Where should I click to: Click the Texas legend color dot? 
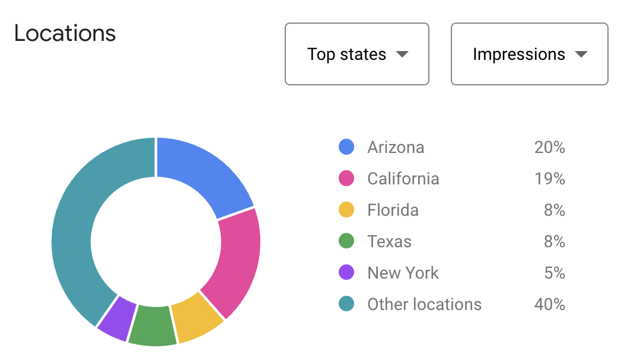(347, 242)
